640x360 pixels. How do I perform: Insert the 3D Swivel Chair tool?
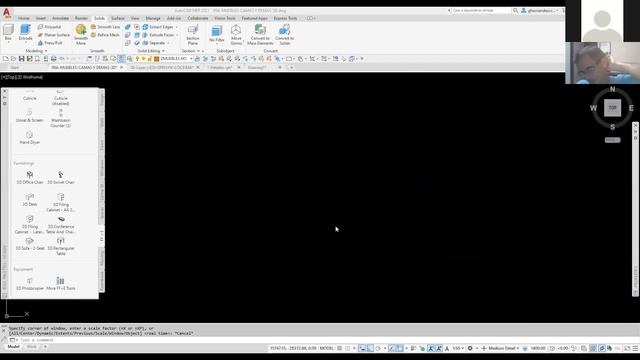click(61, 178)
